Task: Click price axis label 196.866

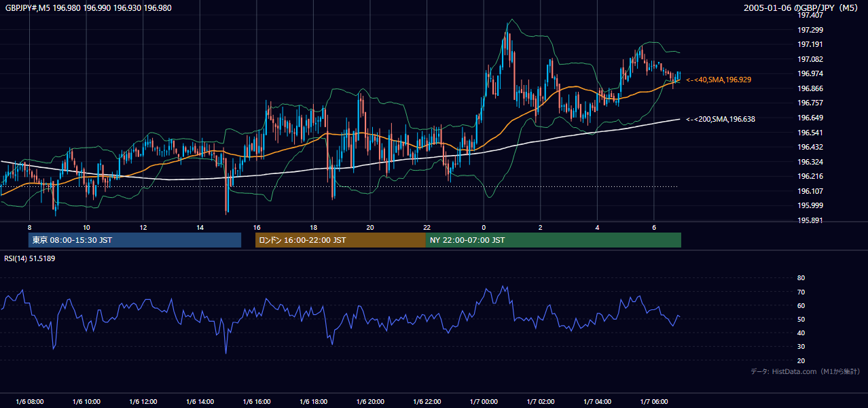Action: coord(811,88)
